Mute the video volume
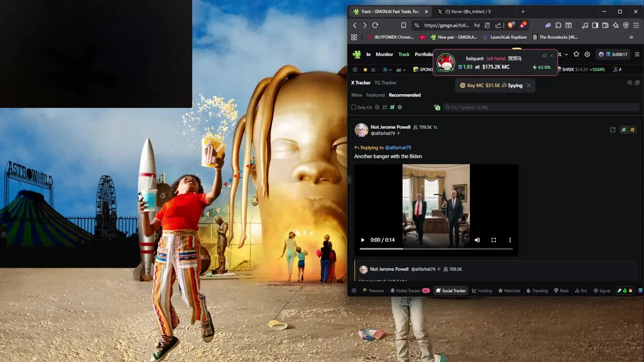Screen dimensions: 644x362 pyautogui.click(x=477, y=240)
